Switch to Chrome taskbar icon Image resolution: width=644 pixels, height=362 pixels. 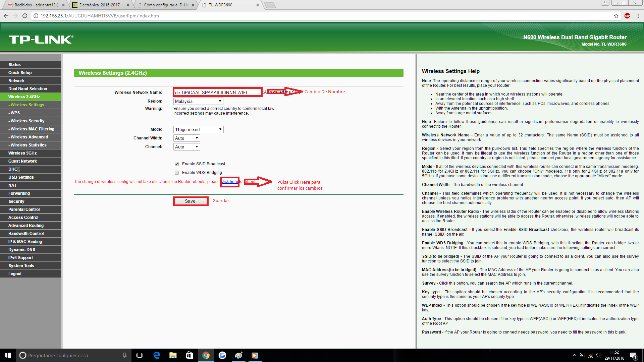click(206, 355)
